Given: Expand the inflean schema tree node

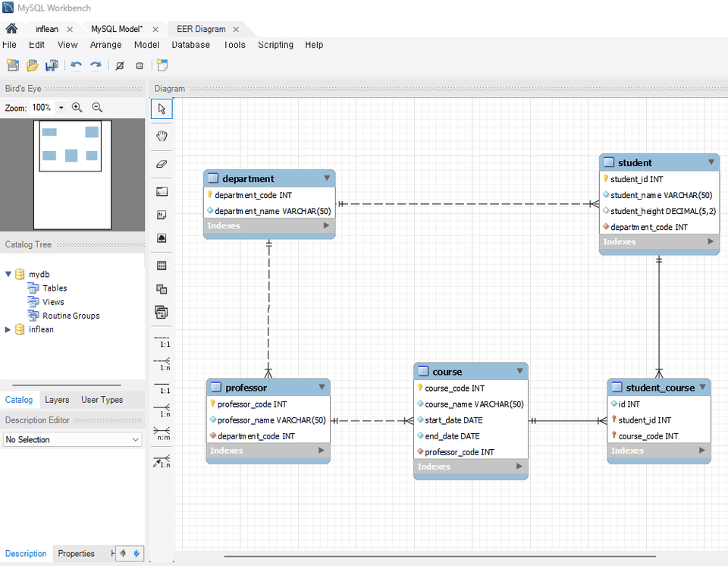Looking at the screenshot, I should [x=8, y=329].
